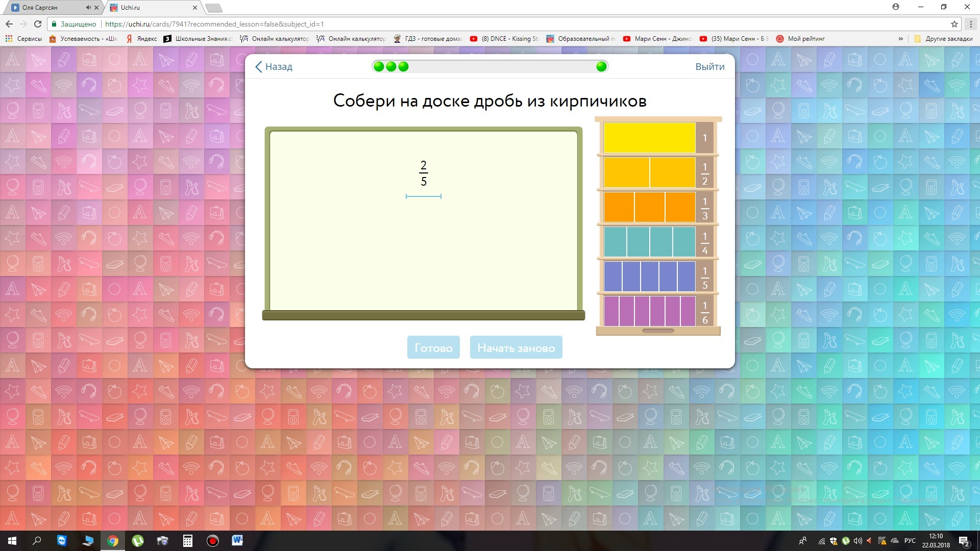The height and width of the screenshot is (551, 980).
Task: Toggle the РУС keyboard language indicator
Action: [910, 541]
